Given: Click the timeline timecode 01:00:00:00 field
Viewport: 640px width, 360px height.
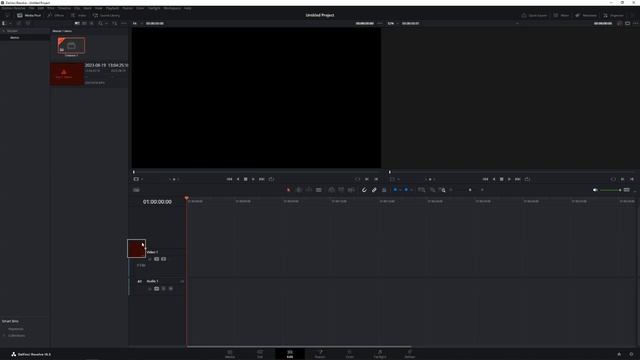Looking at the screenshot, I should 157,202.
